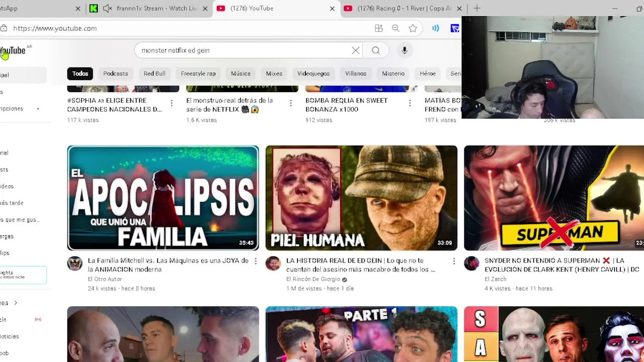The height and width of the screenshot is (362, 644).
Task: Select the Podcasts filter chip
Action: 116,73
